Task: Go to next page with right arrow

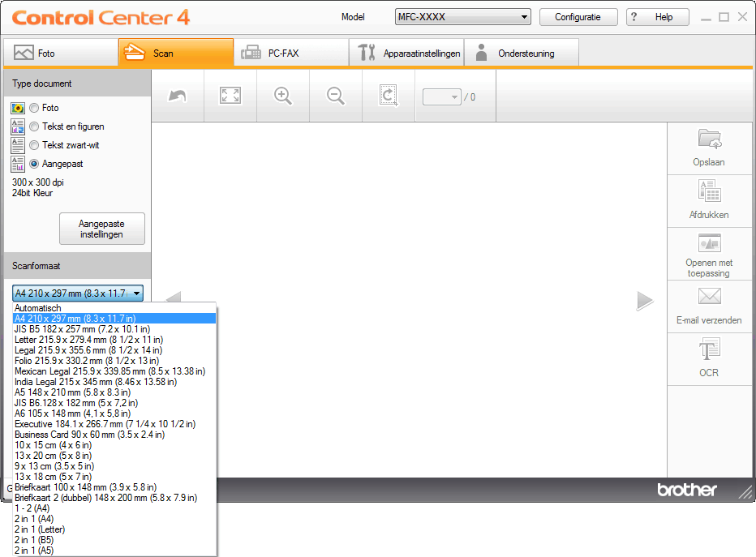Action: pyautogui.click(x=645, y=301)
